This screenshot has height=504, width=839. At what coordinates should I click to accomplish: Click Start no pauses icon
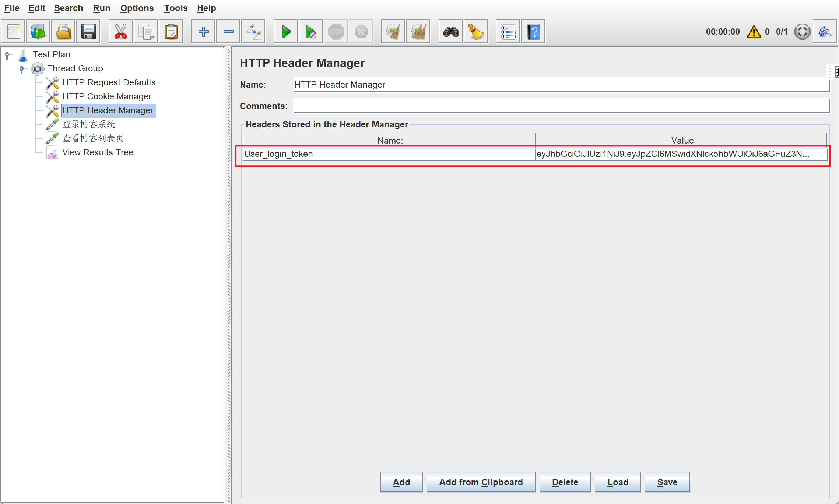(x=311, y=32)
